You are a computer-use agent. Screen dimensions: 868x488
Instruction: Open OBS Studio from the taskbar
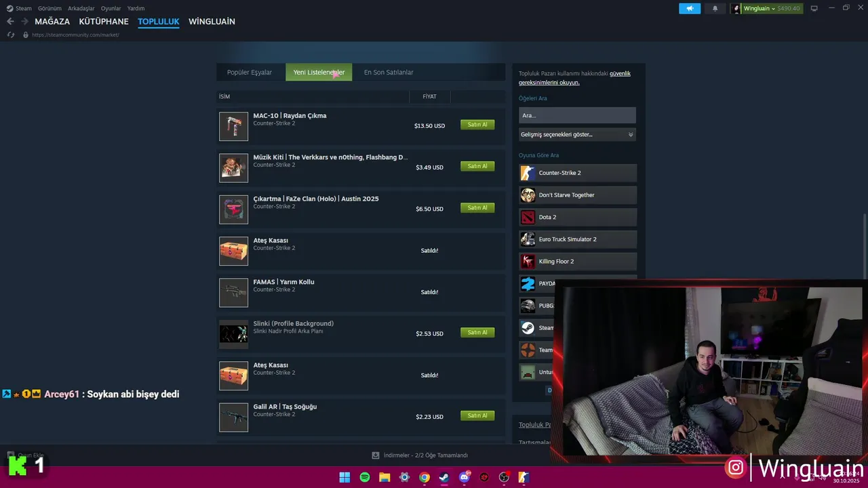pyautogui.click(x=504, y=477)
